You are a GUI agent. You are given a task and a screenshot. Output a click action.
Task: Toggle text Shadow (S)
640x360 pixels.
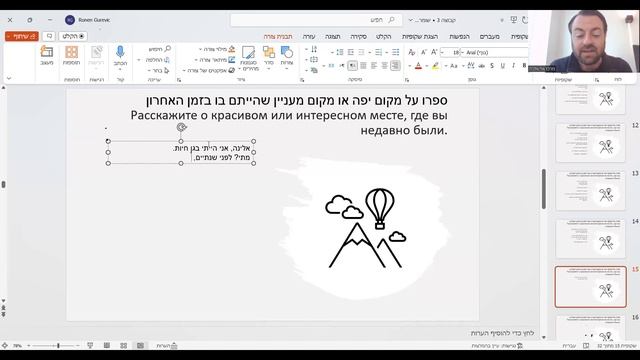click(492, 65)
